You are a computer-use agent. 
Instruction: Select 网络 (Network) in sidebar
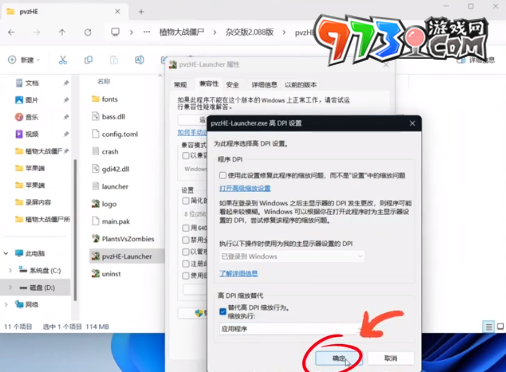point(27,304)
